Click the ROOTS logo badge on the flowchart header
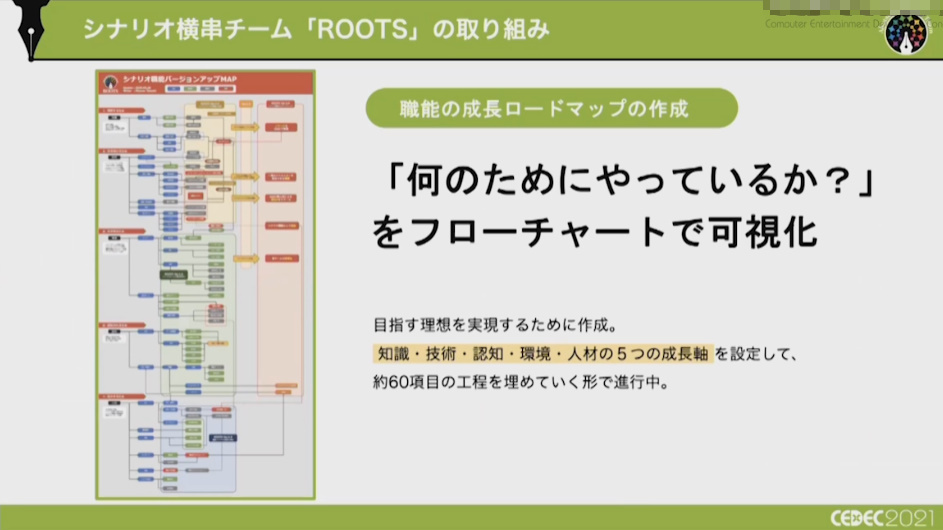Image resolution: width=943 pixels, height=530 pixels. click(x=111, y=82)
